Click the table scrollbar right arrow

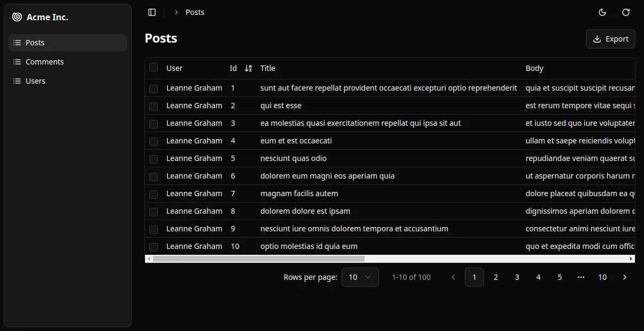click(632, 259)
